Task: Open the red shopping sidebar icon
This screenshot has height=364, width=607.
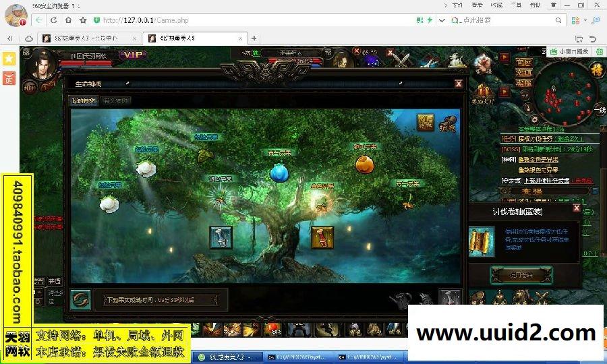Action: pos(9,78)
